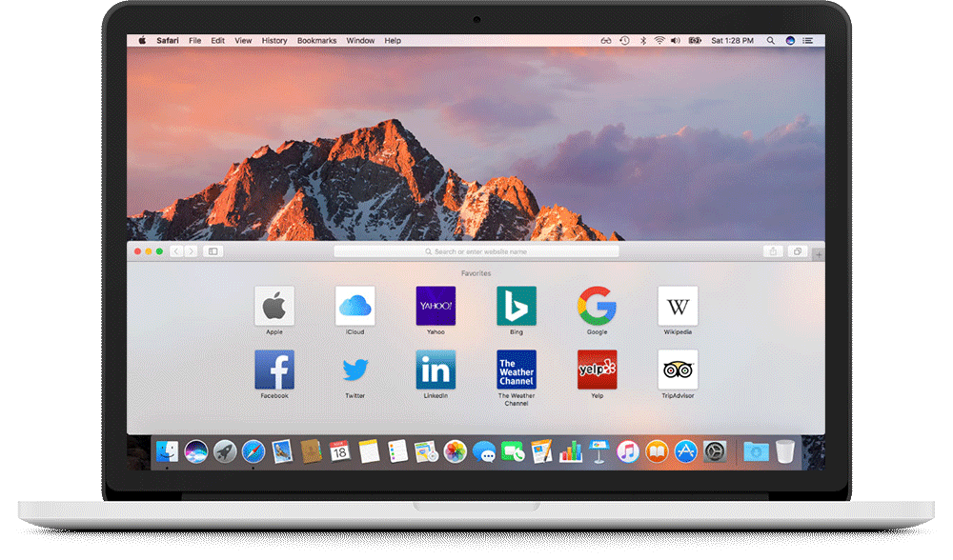
Task: Go back with Safari's back arrow
Action: click(x=176, y=251)
